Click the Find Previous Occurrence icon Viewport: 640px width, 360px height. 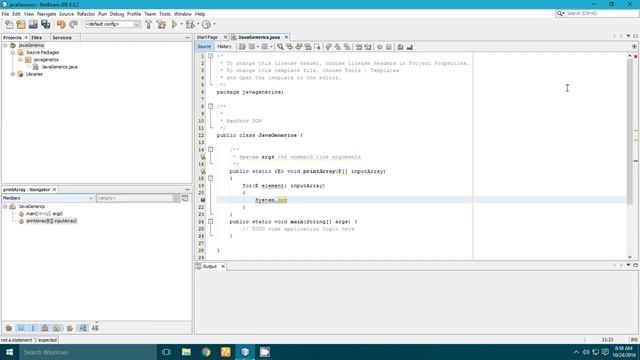[289, 47]
